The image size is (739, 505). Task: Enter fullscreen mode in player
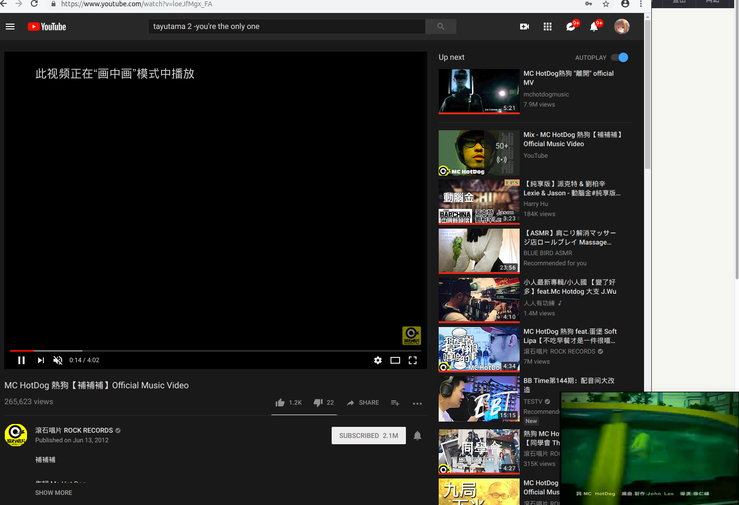pyautogui.click(x=412, y=360)
